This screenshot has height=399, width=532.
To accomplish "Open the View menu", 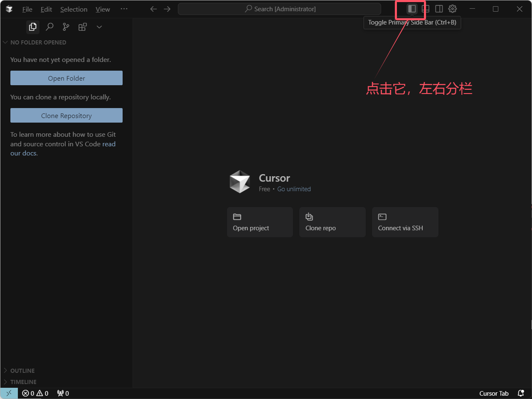I will [103, 9].
